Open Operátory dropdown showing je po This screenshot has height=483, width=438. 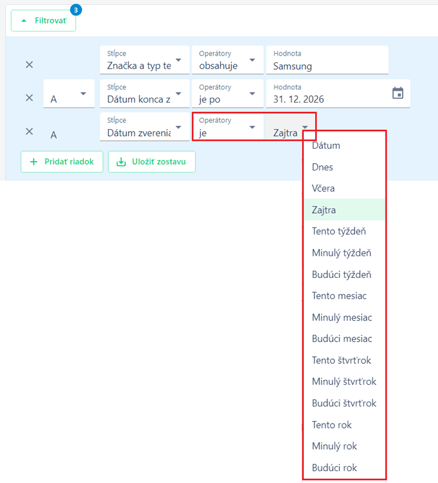(227, 94)
